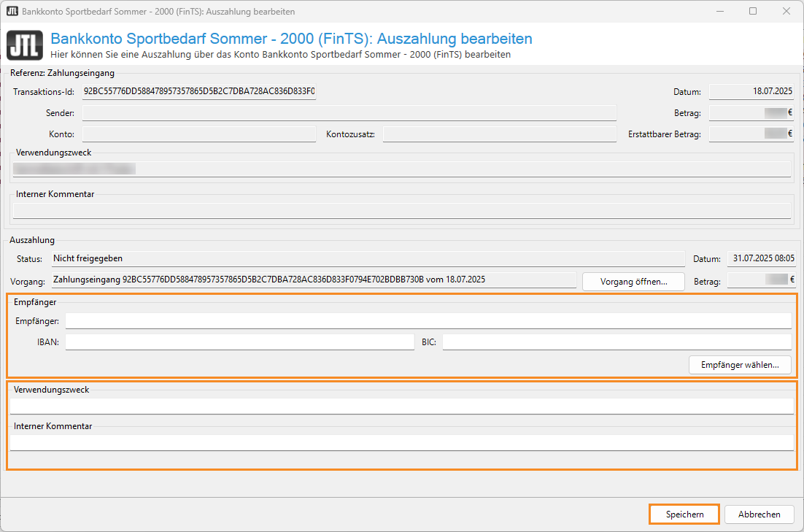Click the Erstattbarer Betrag field

coord(751,134)
